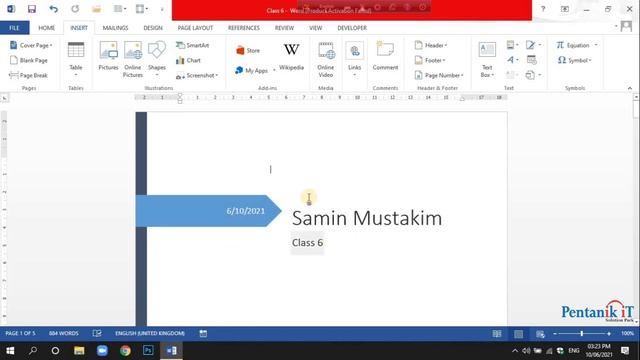Screen dimensions: 640x360
Task: Open Word Help question mark
Action: [543, 9]
